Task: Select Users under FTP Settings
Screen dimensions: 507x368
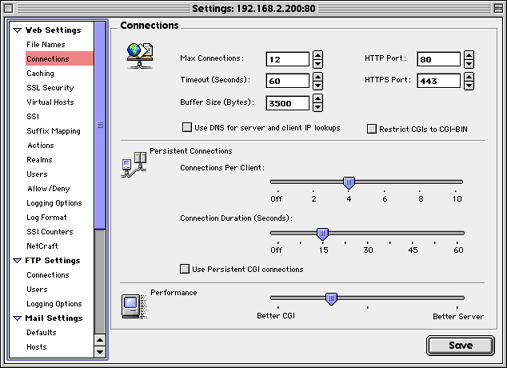Action: pos(37,289)
